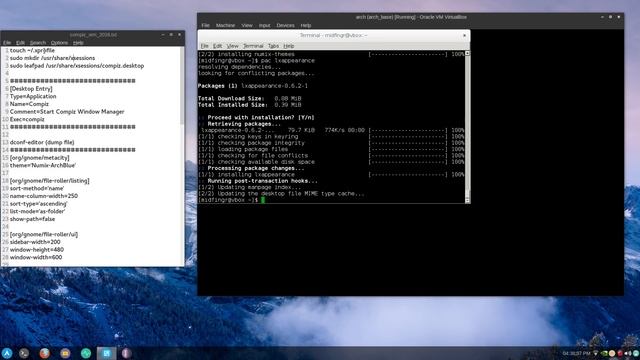The image size is (640, 360).
Task: Open the Terminal window File menu
Action: point(204,46)
